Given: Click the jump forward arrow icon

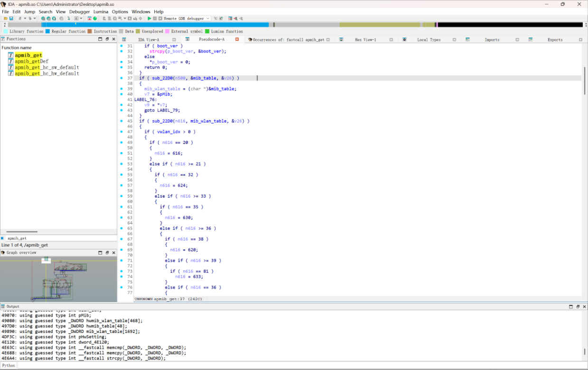Looking at the screenshot, I should (30, 19).
